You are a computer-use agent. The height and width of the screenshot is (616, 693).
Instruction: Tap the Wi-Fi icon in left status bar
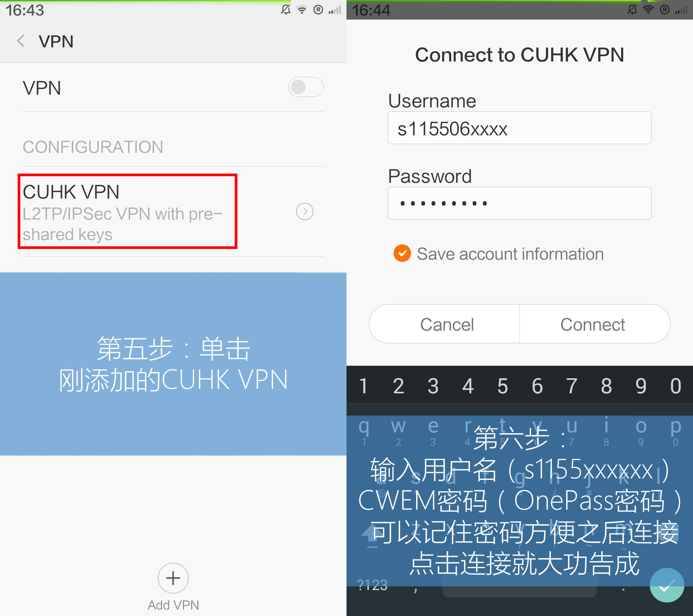tap(301, 10)
